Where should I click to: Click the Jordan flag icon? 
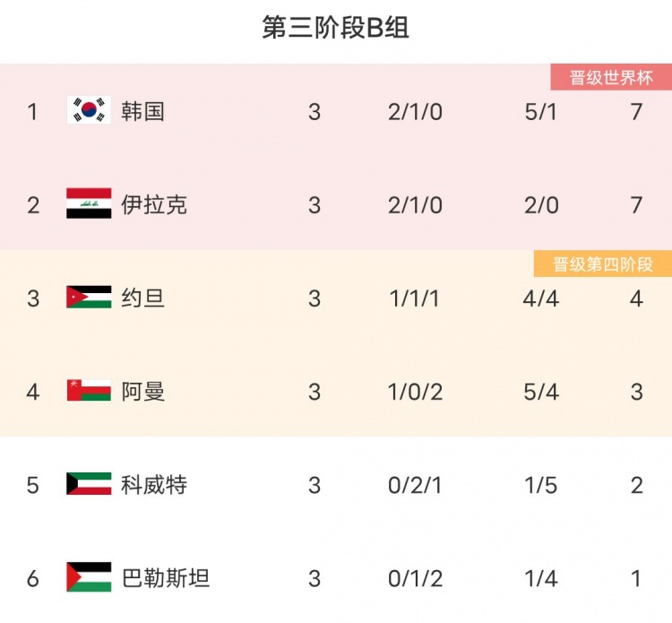click(89, 297)
